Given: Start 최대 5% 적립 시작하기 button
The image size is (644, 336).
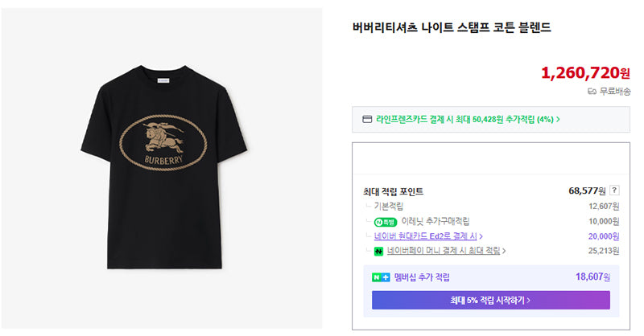Looking at the screenshot, I should point(491,301).
